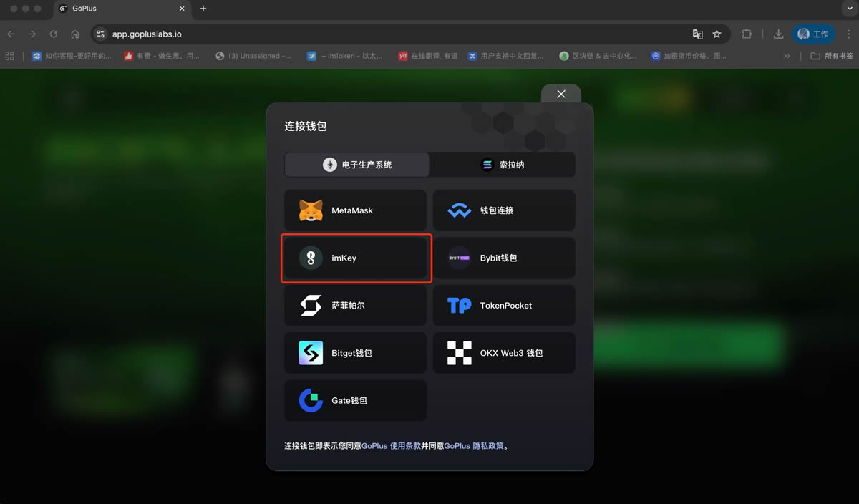The image size is (859, 504).
Task: Expand hidden bookmarks with the double chevron
Action: (x=787, y=56)
